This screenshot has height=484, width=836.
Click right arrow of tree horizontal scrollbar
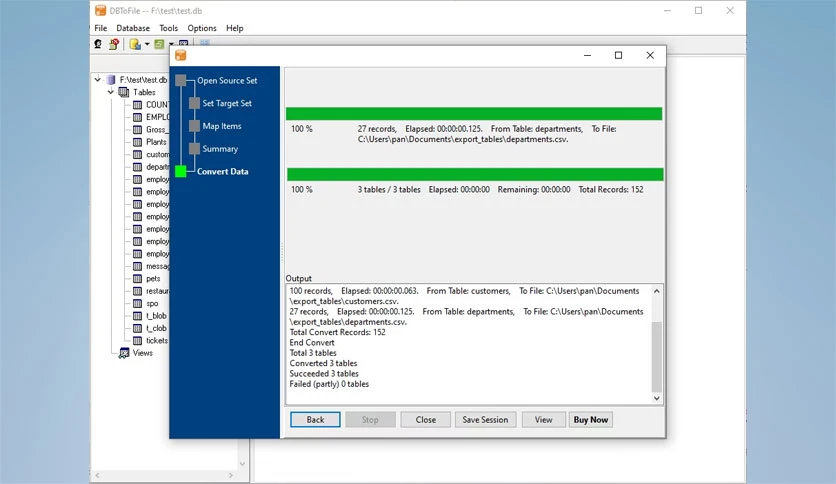(231, 475)
